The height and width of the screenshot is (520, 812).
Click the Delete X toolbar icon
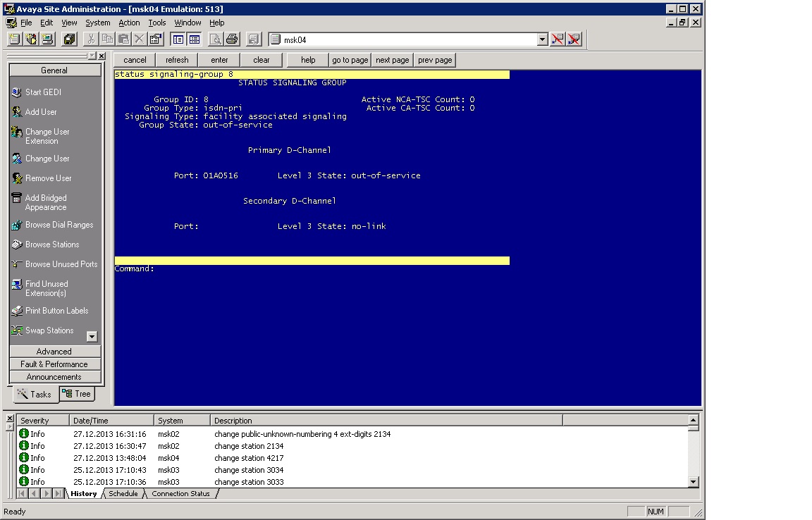click(x=140, y=39)
